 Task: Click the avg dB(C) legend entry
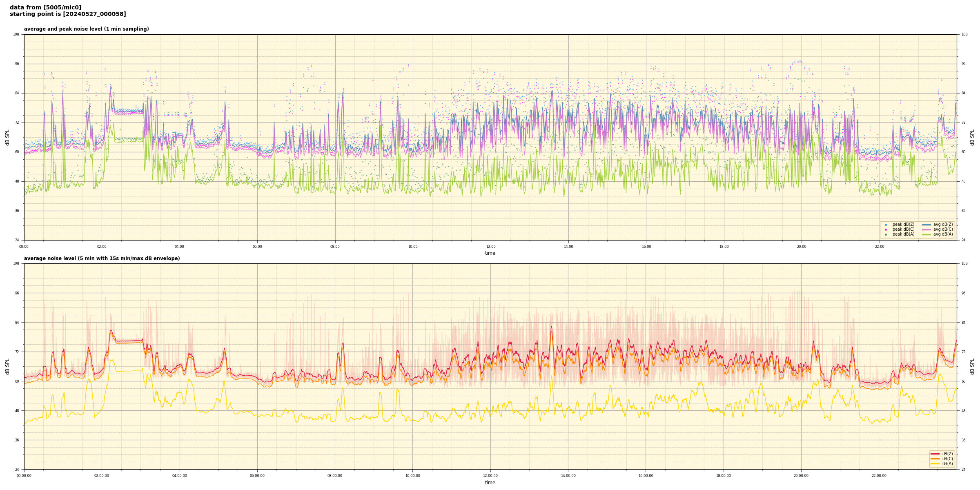(x=942, y=229)
